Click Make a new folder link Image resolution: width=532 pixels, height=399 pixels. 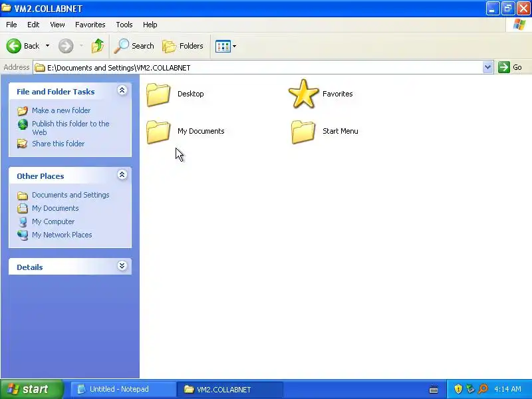click(x=61, y=110)
